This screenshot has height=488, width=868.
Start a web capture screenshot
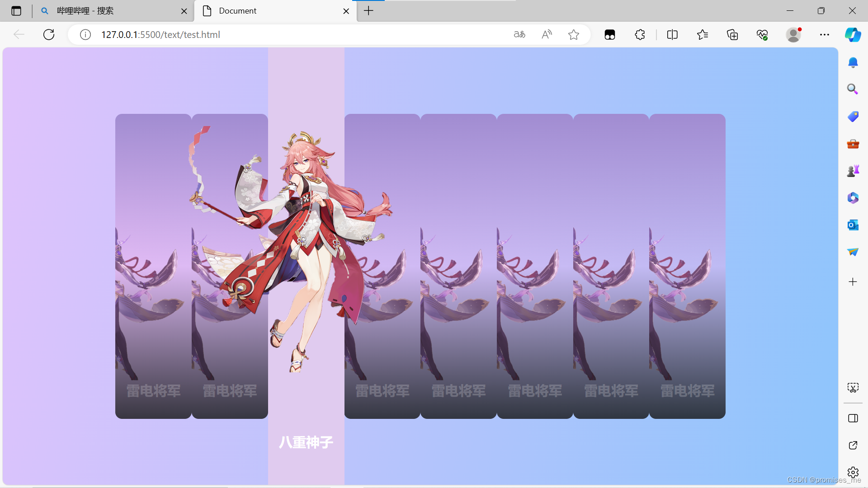tap(853, 388)
